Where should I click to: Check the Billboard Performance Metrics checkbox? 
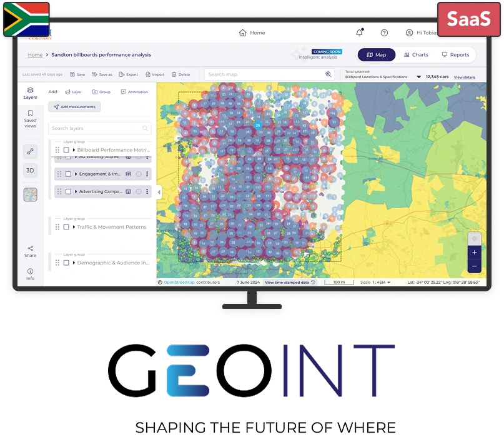tap(66, 150)
